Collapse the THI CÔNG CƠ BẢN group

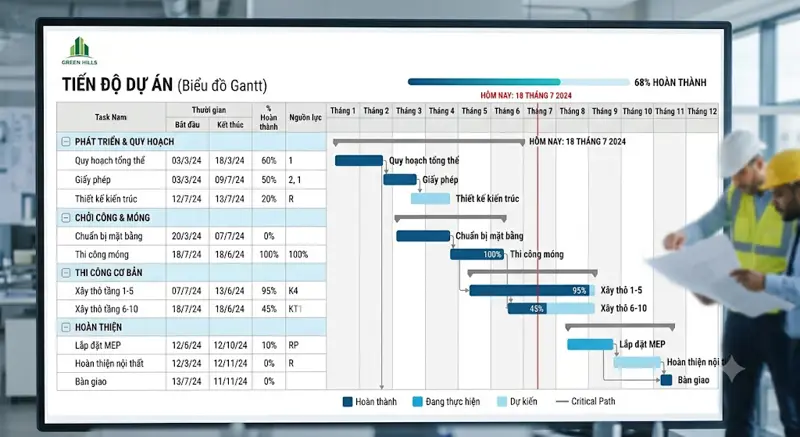tap(66, 273)
